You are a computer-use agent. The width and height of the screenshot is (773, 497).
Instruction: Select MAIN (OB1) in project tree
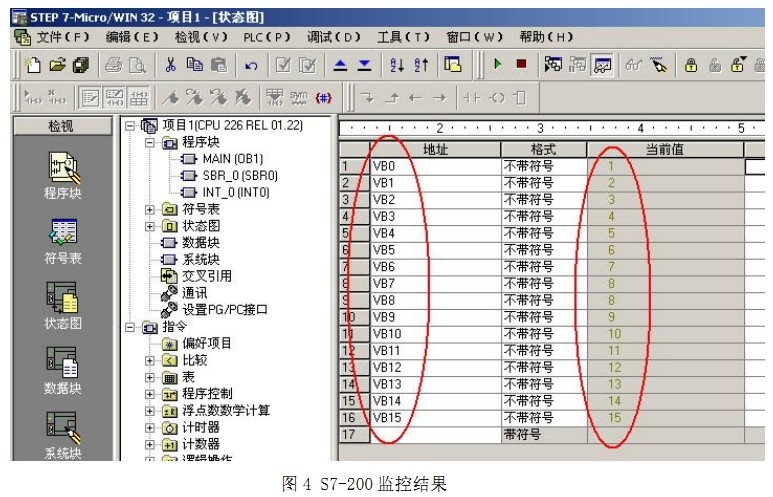pyautogui.click(x=233, y=159)
